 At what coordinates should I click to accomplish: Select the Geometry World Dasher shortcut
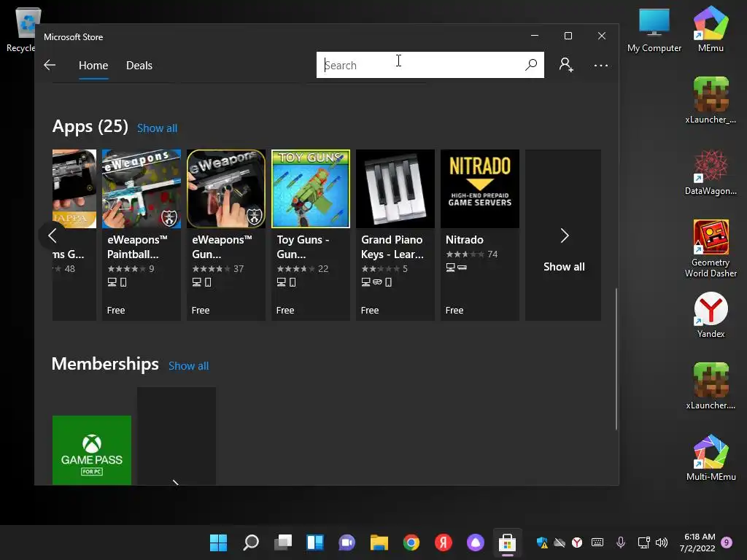[711, 249]
